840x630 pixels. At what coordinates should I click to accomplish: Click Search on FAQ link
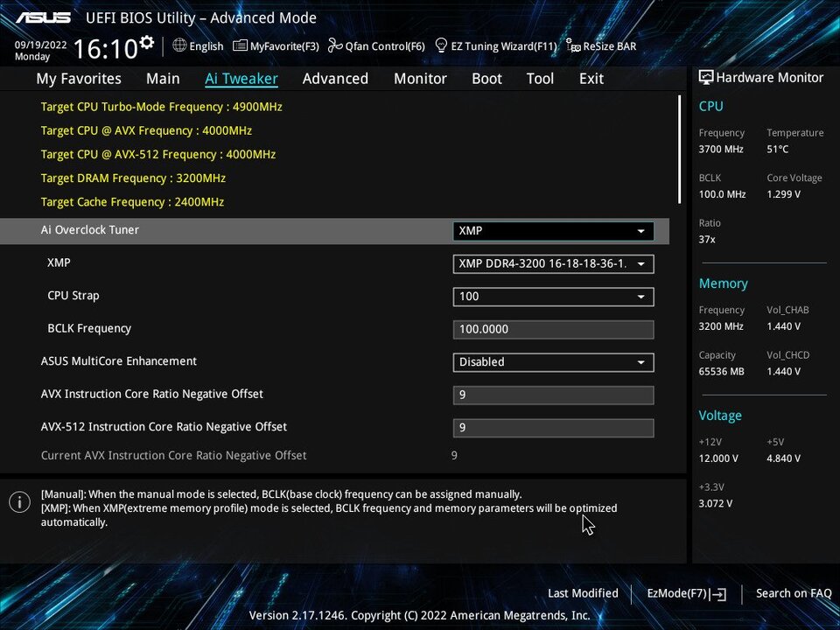(793, 593)
